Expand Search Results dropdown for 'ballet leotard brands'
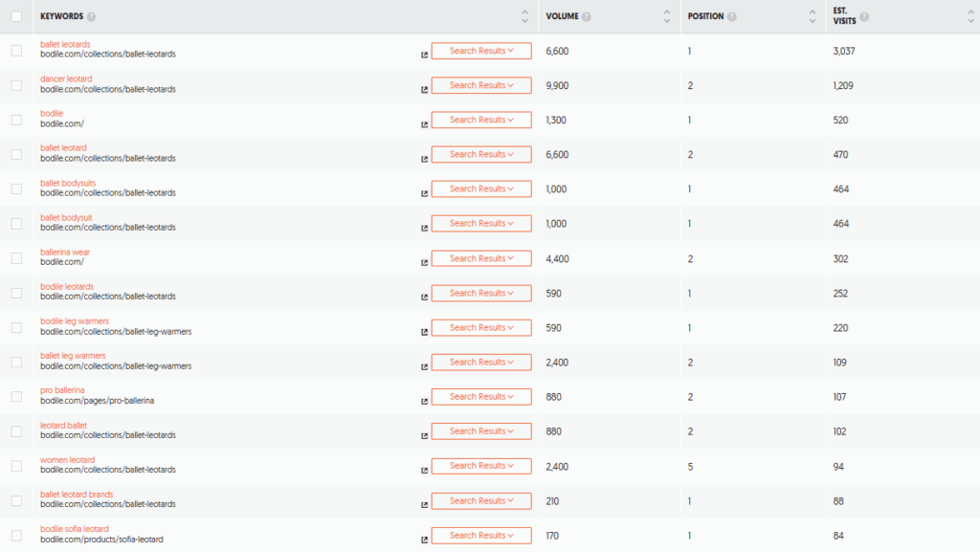 coord(481,500)
